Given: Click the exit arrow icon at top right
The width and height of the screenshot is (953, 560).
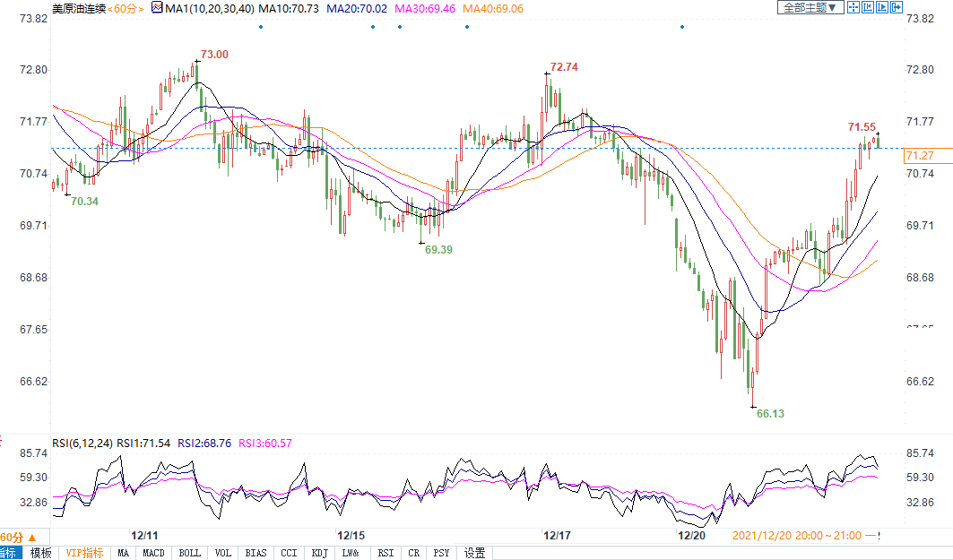Looking at the screenshot, I should coord(896,8).
